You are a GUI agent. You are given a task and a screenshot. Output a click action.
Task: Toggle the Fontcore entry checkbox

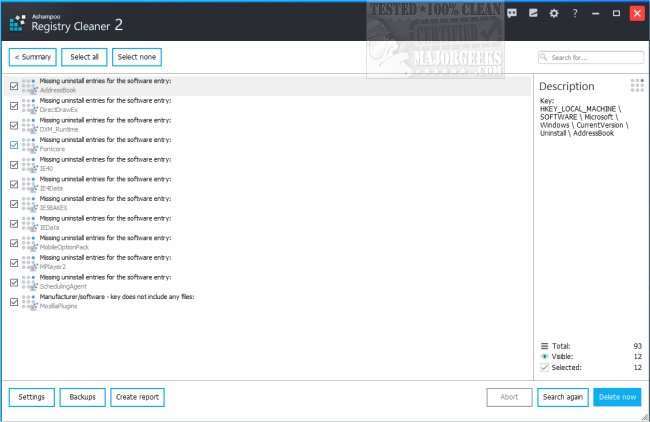pyautogui.click(x=14, y=145)
